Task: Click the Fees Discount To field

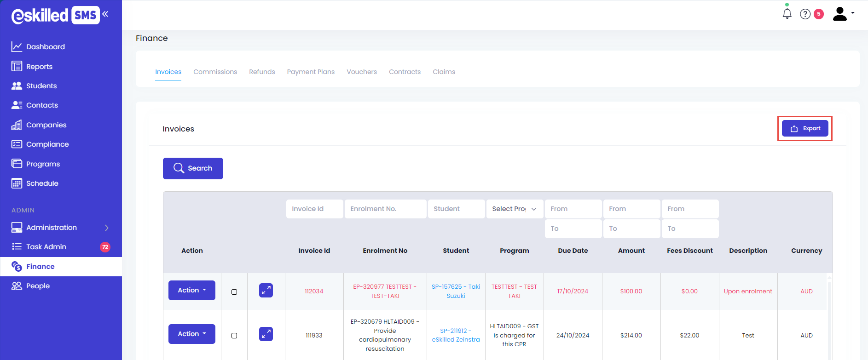Action: coord(690,229)
